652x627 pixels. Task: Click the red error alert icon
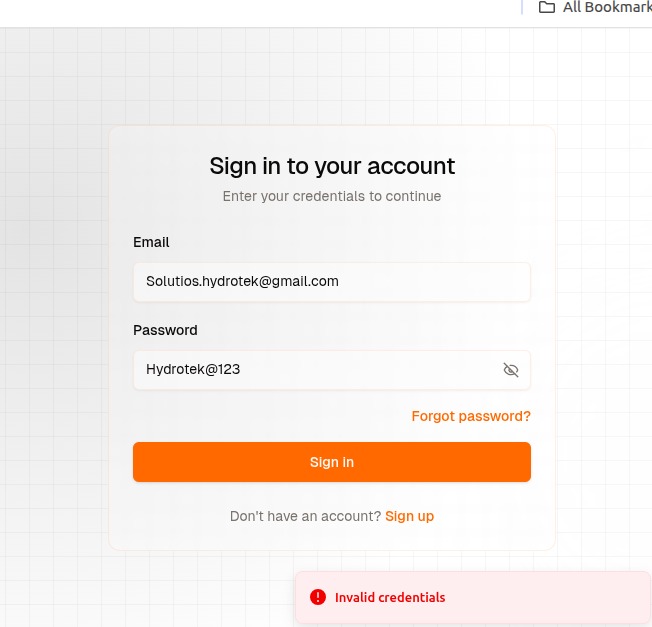[x=318, y=597]
